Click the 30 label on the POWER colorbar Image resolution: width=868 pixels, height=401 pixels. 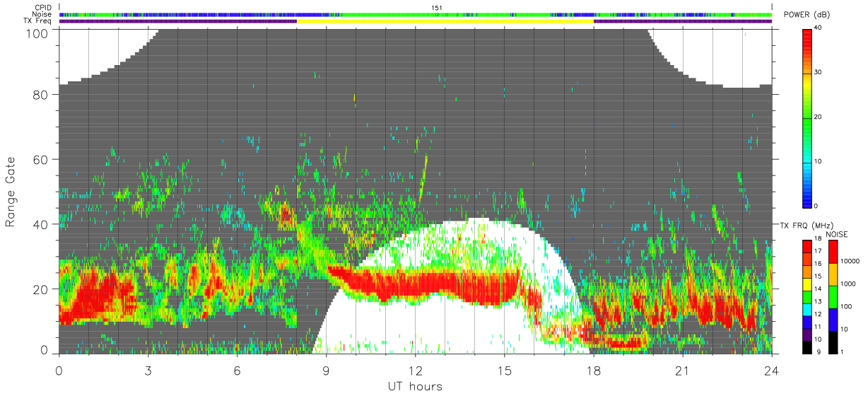click(x=819, y=73)
